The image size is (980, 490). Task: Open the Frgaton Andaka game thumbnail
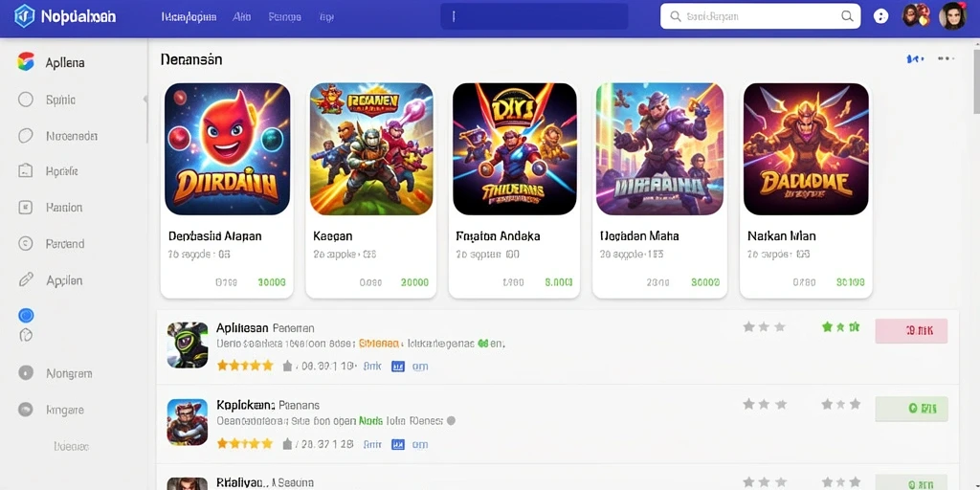coord(514,148)
